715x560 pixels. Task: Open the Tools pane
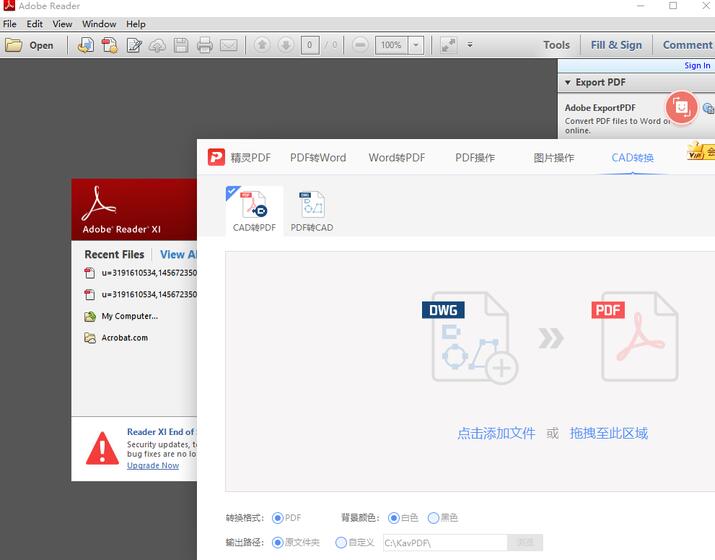[x=556, y=45]
